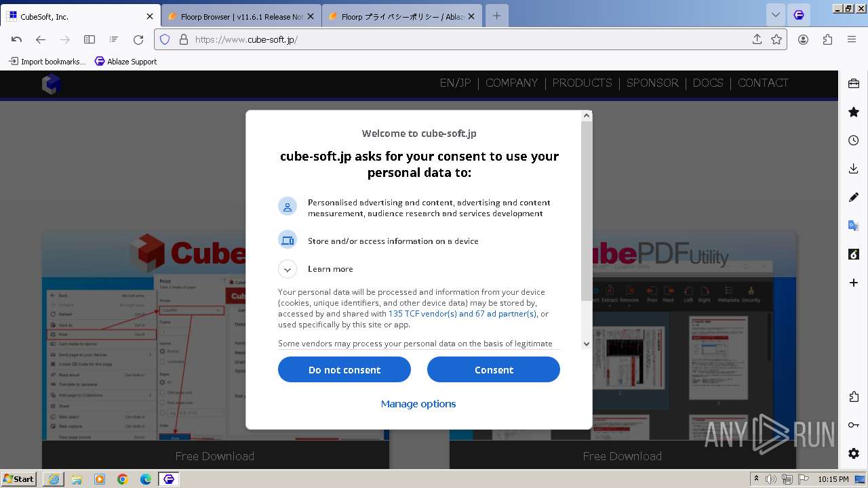
Task: Open the briefcase tools panel in sidebar
Action: (x=854, y=83)
